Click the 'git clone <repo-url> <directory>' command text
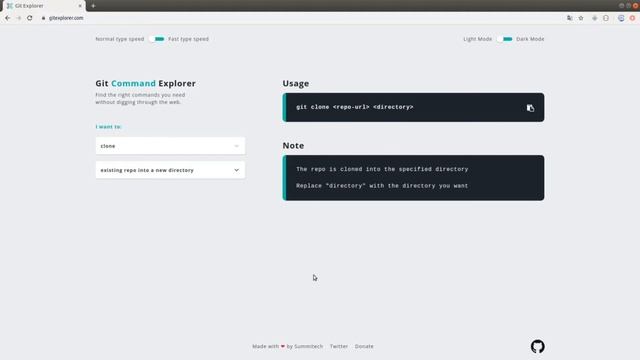This screenshot has height=360, width=640. click(355, 107)
